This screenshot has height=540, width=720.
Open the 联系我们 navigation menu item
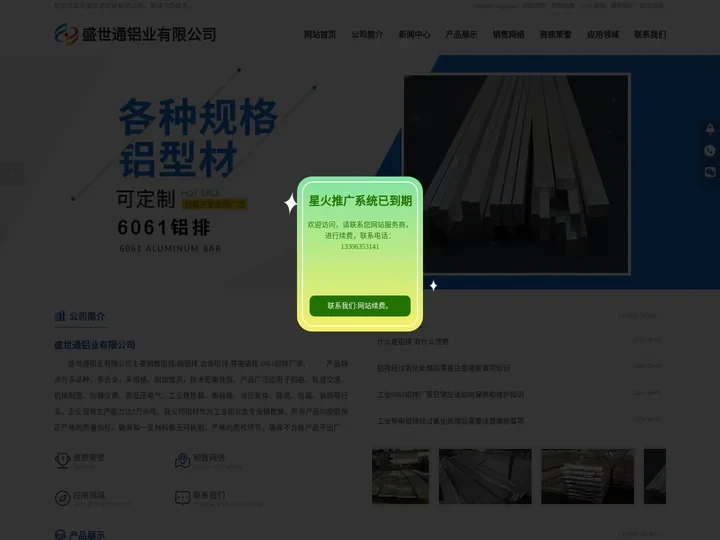649,34
